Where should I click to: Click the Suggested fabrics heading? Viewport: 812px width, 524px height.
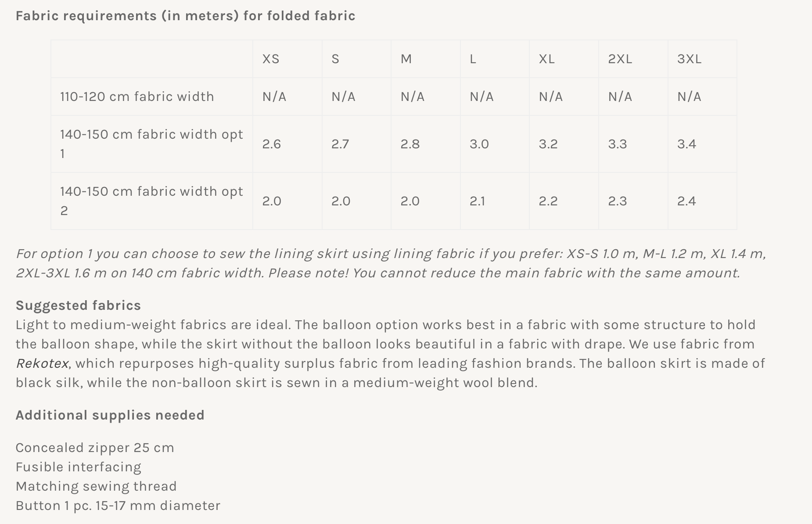tap(78, 305)
